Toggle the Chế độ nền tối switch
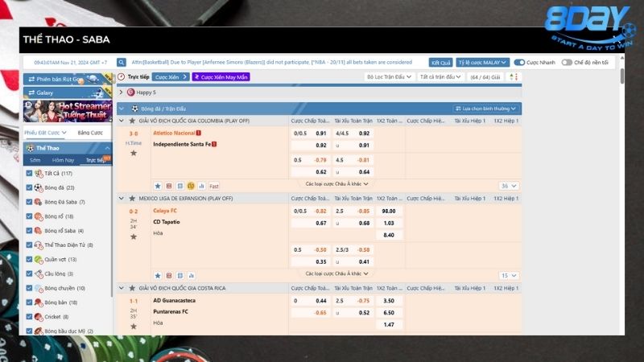This screenshot has height=362, width=644. [x=567, y=63]
